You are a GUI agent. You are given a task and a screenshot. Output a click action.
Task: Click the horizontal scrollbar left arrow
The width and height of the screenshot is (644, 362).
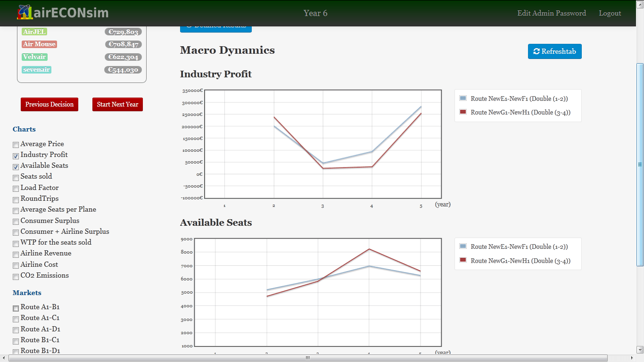(x=4, y=358)
